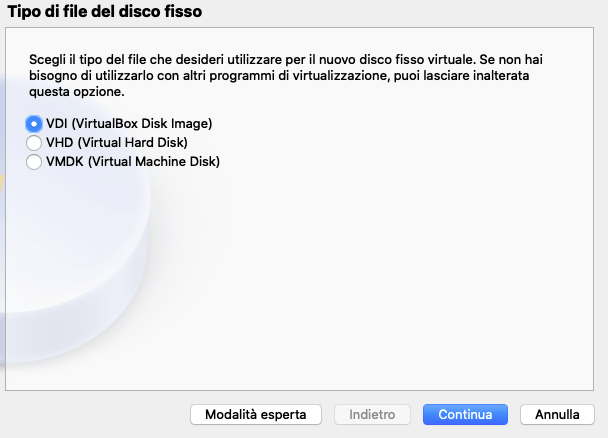Screen dimensions: 608x438
Task: Switch to Modalità esperta
Action: 256,414
